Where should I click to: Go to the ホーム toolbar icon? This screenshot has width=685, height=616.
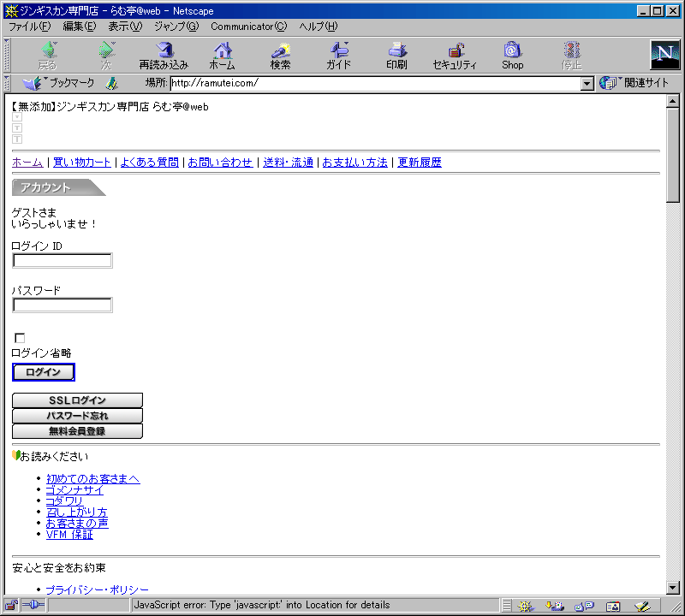tap(222, 56)
